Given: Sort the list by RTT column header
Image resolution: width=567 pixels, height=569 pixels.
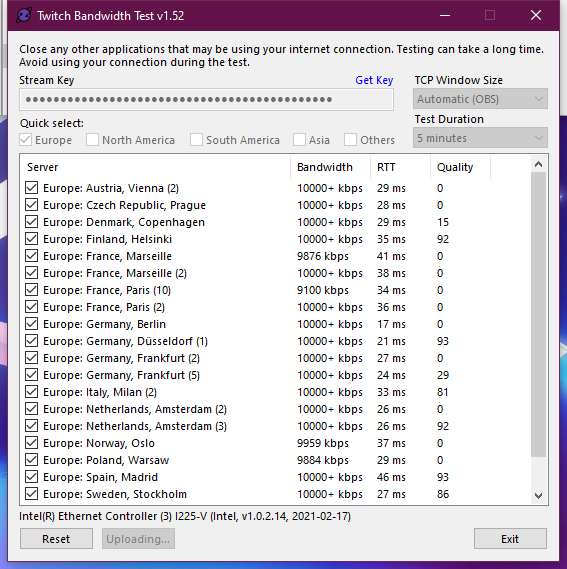Looking at the screenshot, I should [400, 167].
